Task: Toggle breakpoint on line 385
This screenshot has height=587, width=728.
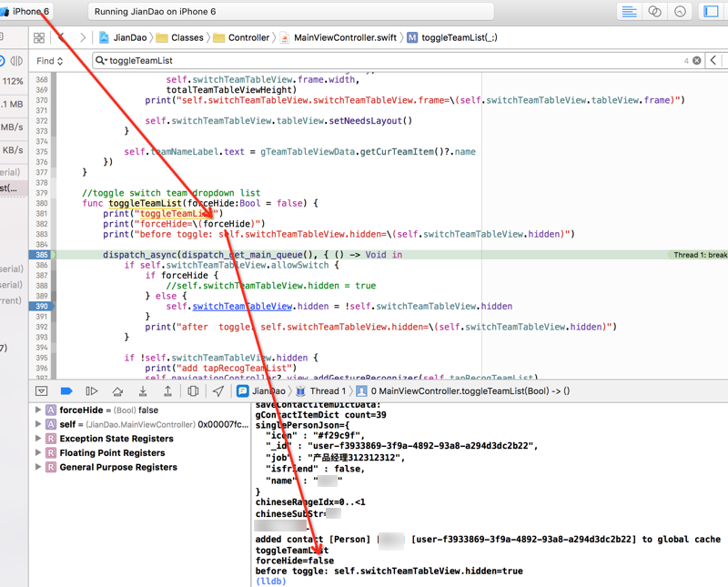Action: pyautogui.click(x=42, y=255)
